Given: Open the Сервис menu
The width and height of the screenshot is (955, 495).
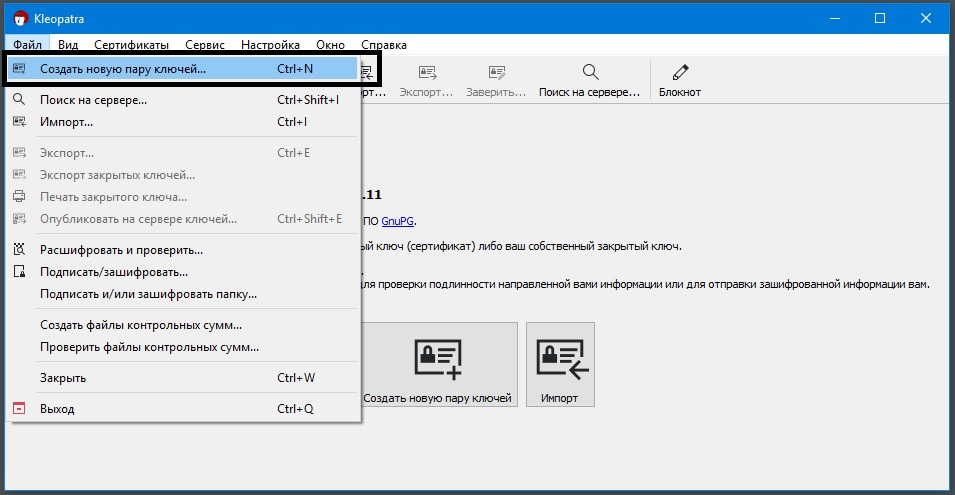Looking at the screenshot, I should tap(205, 44).
